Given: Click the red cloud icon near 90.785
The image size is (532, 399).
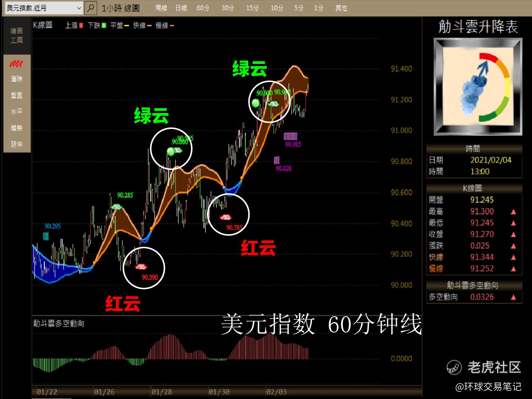Looking at the screenshot, I should pyautogui.click(x=225, y=217).
